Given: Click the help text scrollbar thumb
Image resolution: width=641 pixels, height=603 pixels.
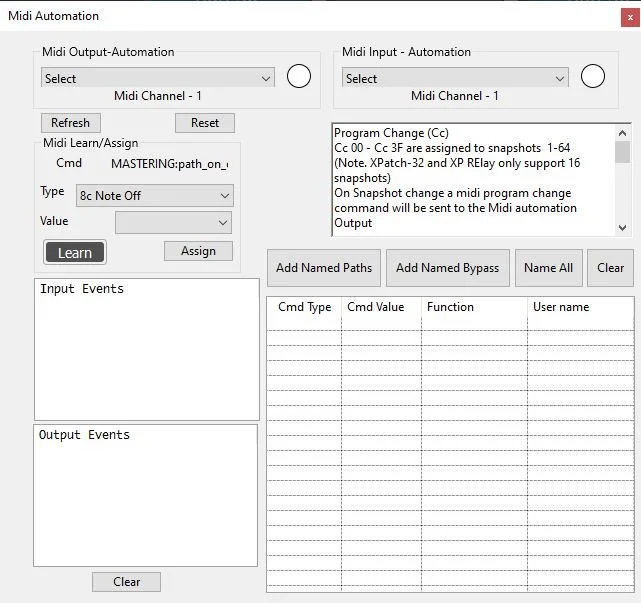Looking at the screenshot, I should [x=622, y=152].
